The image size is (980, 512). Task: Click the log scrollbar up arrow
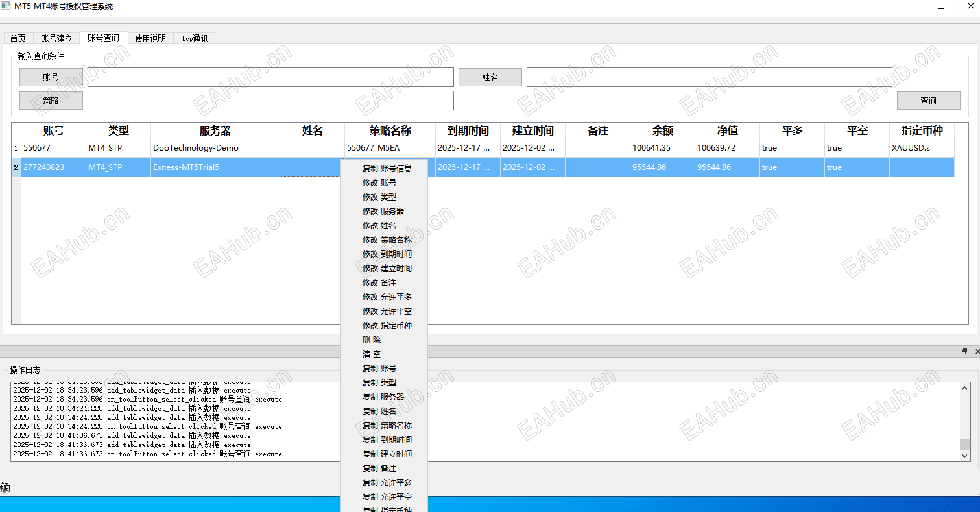pyautogui.click(x=964, y=388)
